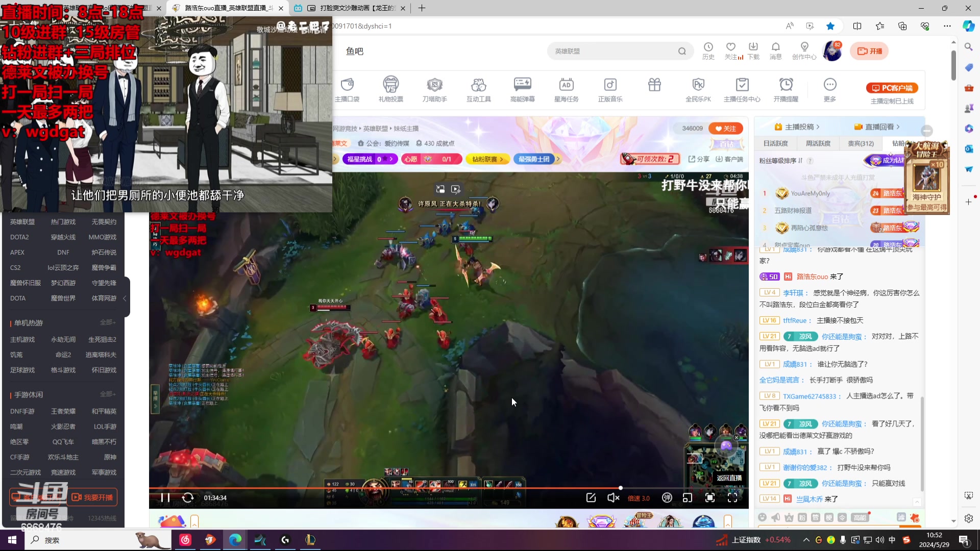
Task: Open the user avatar profile
Action: (x=832, y=52)
